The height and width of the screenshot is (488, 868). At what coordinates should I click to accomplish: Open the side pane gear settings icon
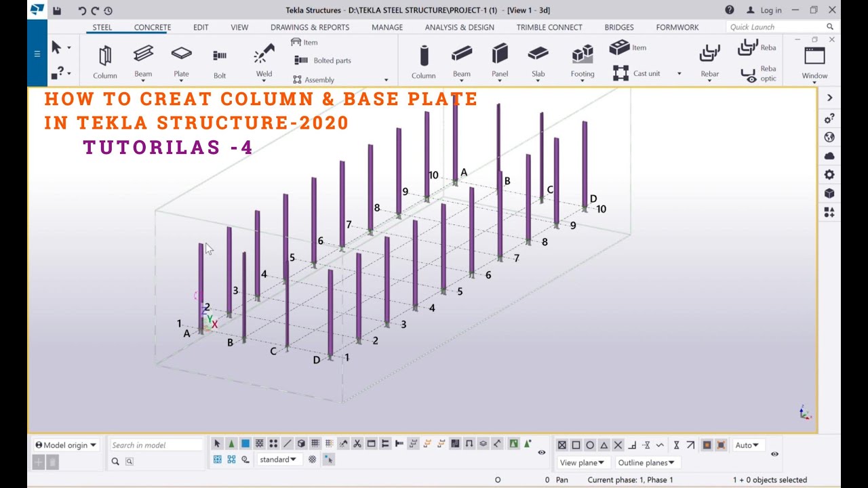829,175
